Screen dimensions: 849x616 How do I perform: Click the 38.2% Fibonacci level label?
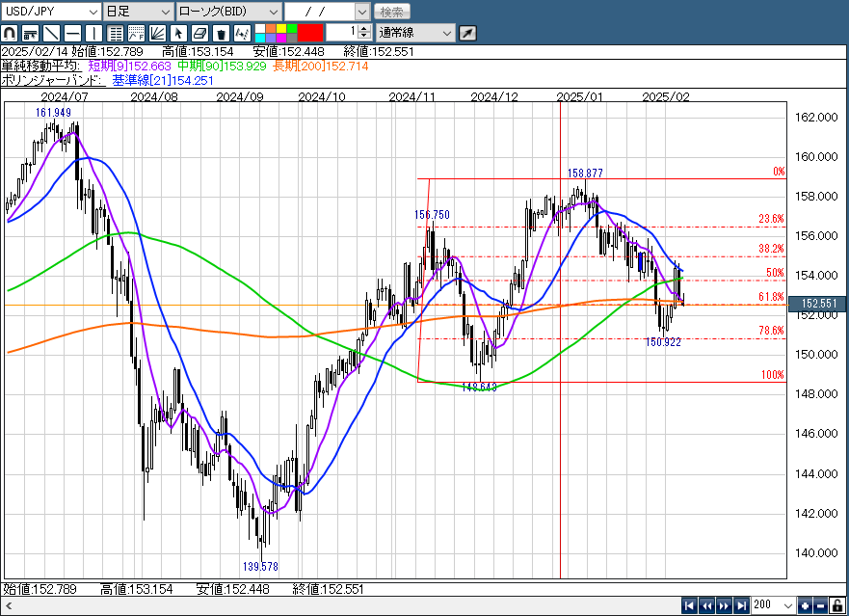click(771, 248)
